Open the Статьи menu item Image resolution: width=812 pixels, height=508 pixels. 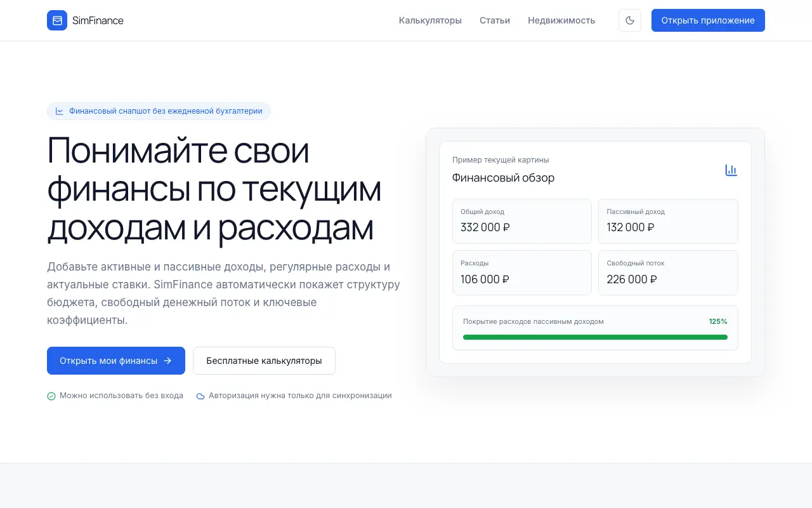point(495,20)
